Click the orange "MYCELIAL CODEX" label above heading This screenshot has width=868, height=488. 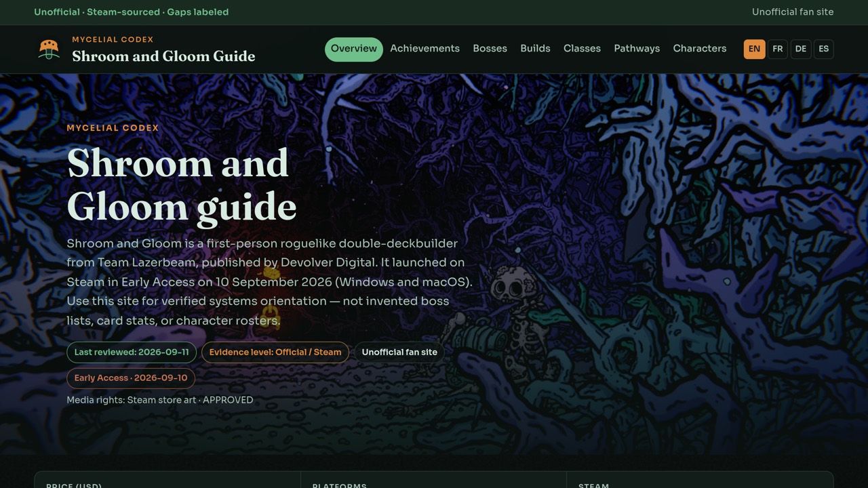(x=113, y=128)
